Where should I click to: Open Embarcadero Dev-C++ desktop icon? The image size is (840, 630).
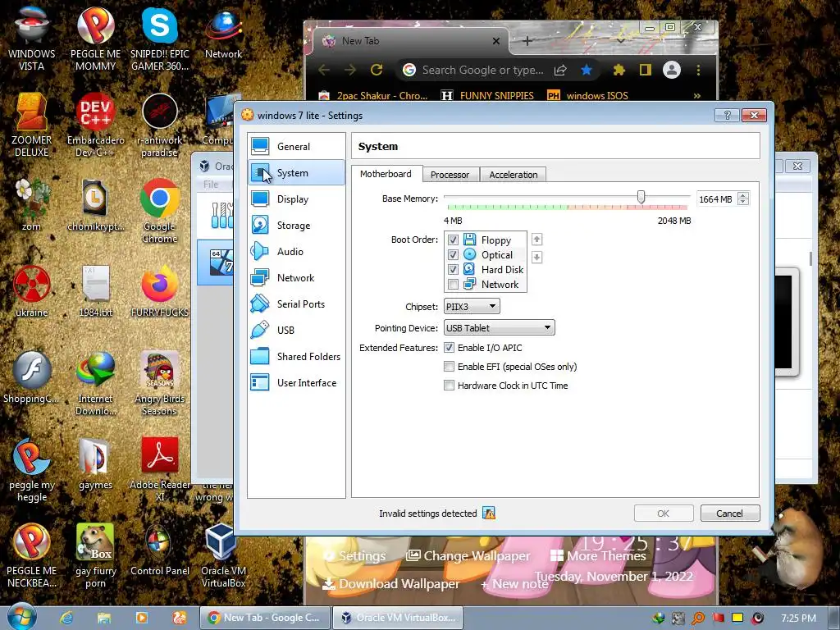(95, 125)
